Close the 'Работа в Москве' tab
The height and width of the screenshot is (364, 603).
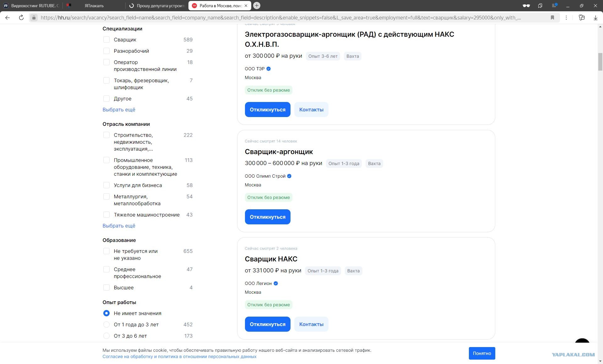(x=246, y=6)
